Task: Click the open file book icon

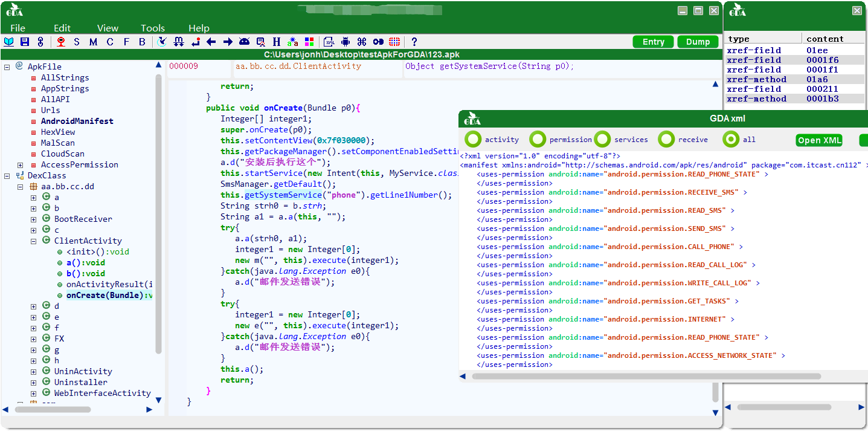Action: point(9,42)
